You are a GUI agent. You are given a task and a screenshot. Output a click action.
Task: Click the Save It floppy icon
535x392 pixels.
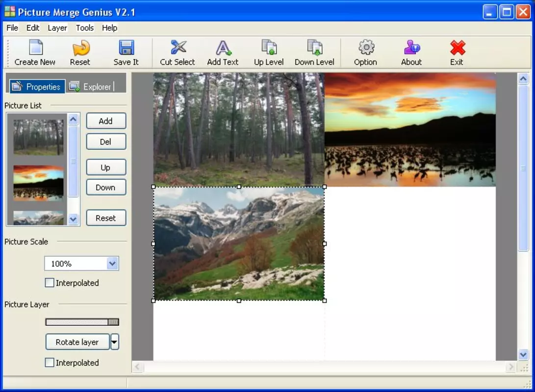[x=126, y=48]
